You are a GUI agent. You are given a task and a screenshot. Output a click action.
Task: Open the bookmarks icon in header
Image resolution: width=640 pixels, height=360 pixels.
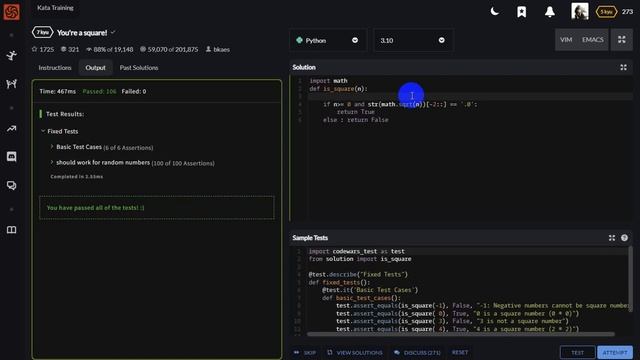522,12
